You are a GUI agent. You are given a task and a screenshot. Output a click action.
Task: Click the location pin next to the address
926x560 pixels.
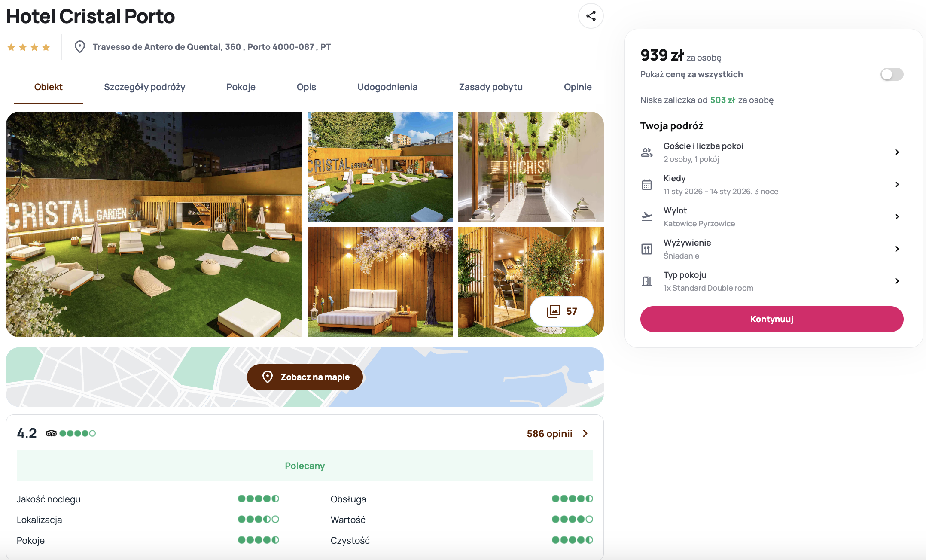(79, 47)
